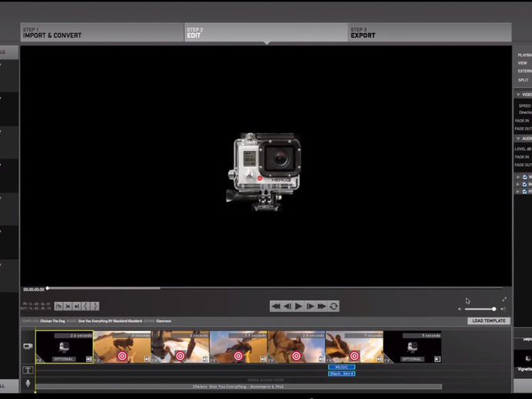Open FX on the 7 seconds clip
The height and width of the screenshot is (399, 532).
click(x=329, y=360)
